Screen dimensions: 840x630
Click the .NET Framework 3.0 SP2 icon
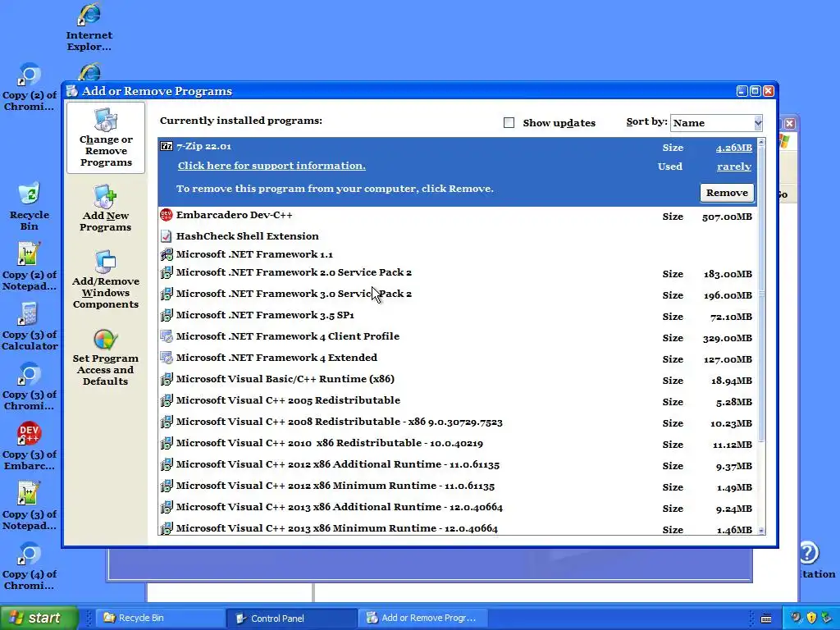click(x=167, y=294)
